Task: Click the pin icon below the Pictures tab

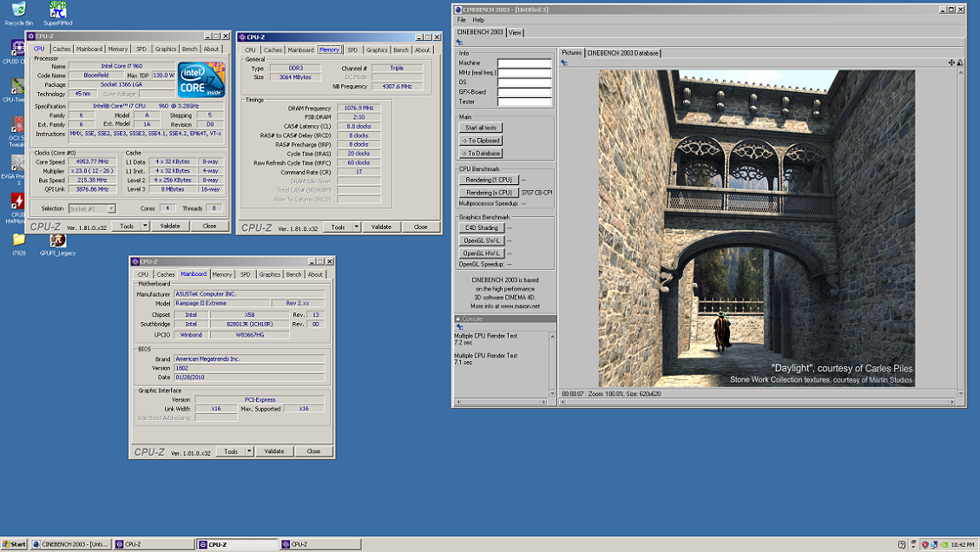Action: tap(563, 62)
